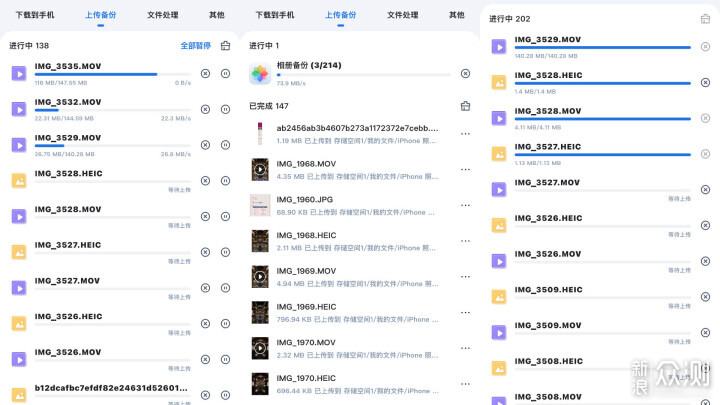Switch to 下载到手机 tab in middle panel
The height and width of the screenshot is (405, 720).
pos(275,15)
